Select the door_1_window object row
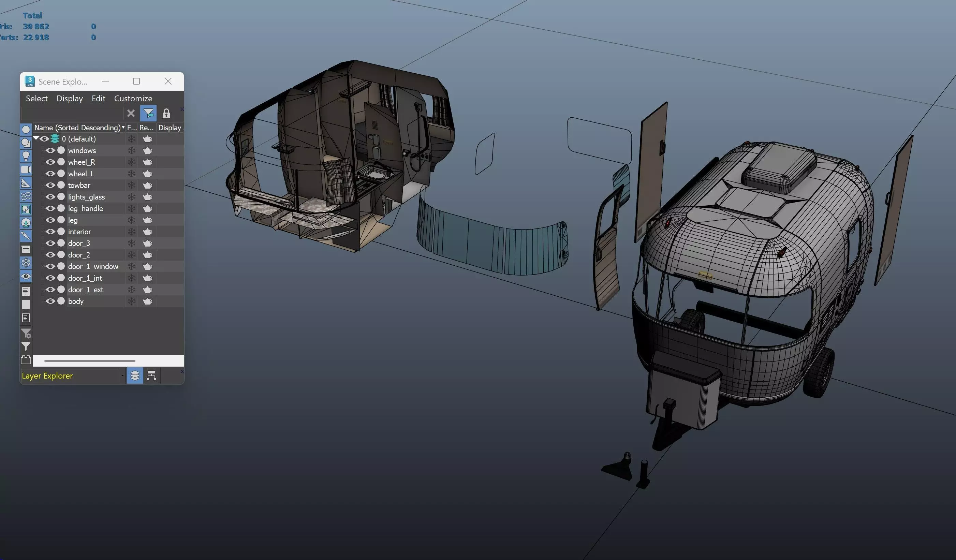The height and width of the screenshot is (560, 956). (93, 267)
